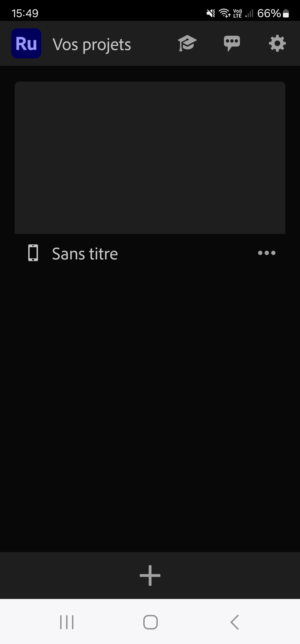Navigate back with the back arrow
Screen dimensions: 300x644
(x=235, y=622)
